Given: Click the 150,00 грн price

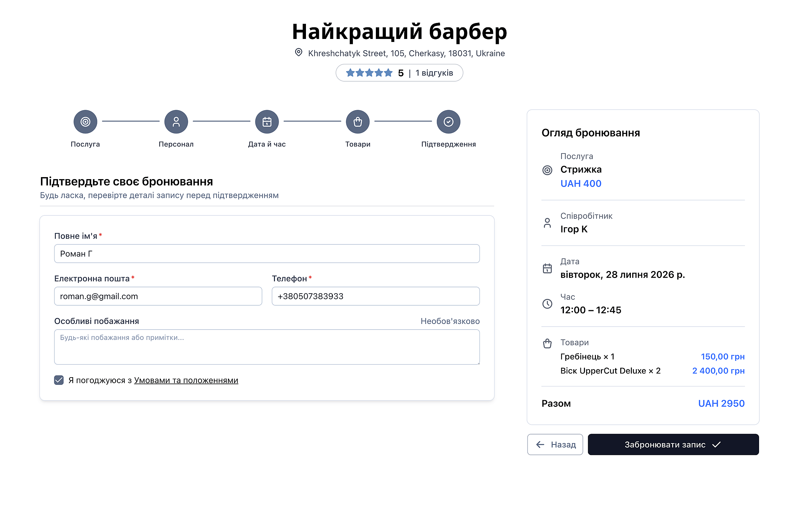Looking at the screenshot, I should [x=723, y=357].
